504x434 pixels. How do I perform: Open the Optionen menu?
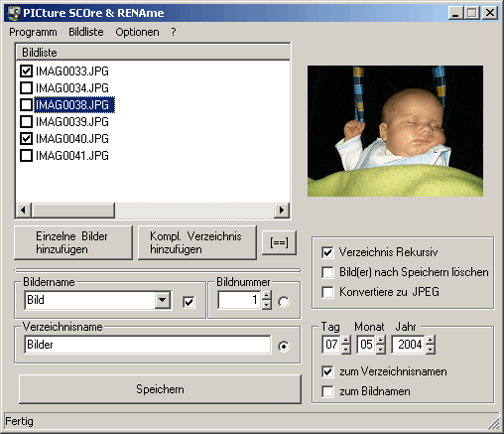[x=137, y=32]
